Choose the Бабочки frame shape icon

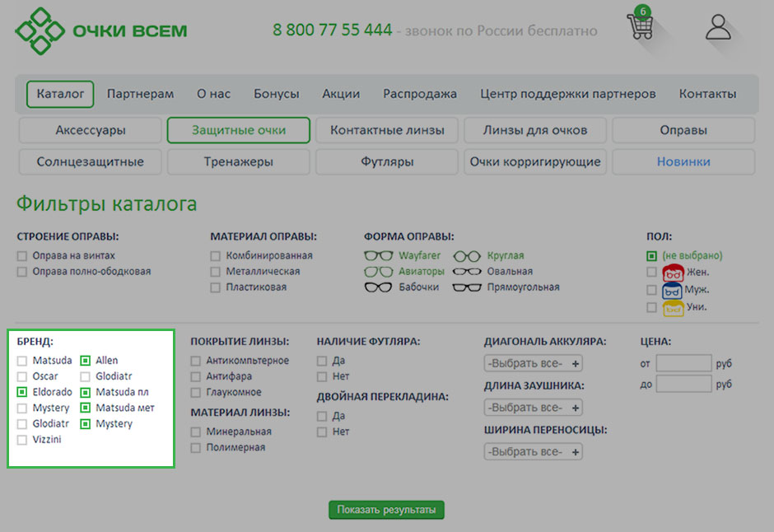coord(379,287)
